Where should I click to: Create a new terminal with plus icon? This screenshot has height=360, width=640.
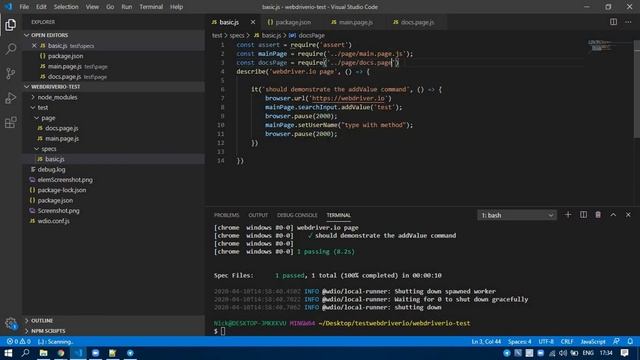tap(568, 215)
